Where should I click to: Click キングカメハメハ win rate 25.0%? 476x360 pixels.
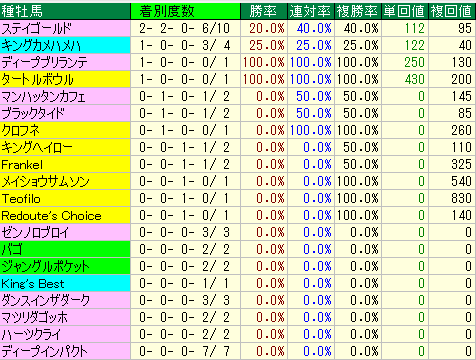(x=267, y=45)
